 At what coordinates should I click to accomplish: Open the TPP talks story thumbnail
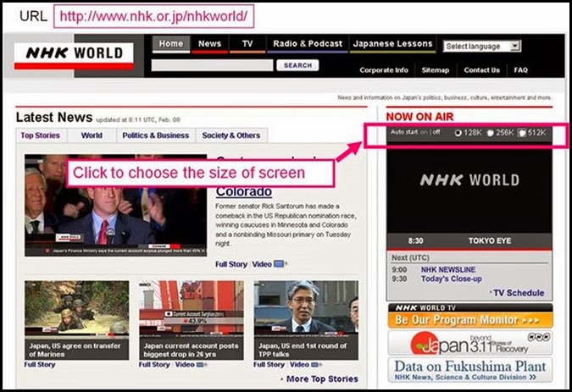(306, 308)
